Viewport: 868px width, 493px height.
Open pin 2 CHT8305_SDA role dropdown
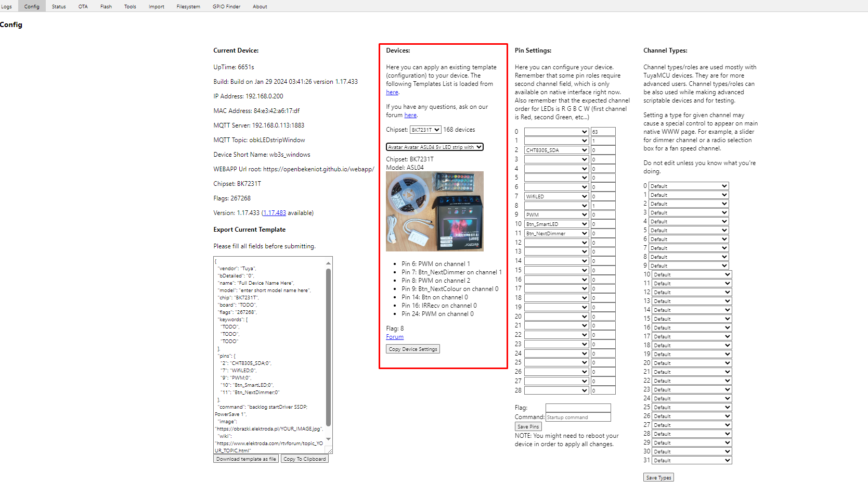556,150
